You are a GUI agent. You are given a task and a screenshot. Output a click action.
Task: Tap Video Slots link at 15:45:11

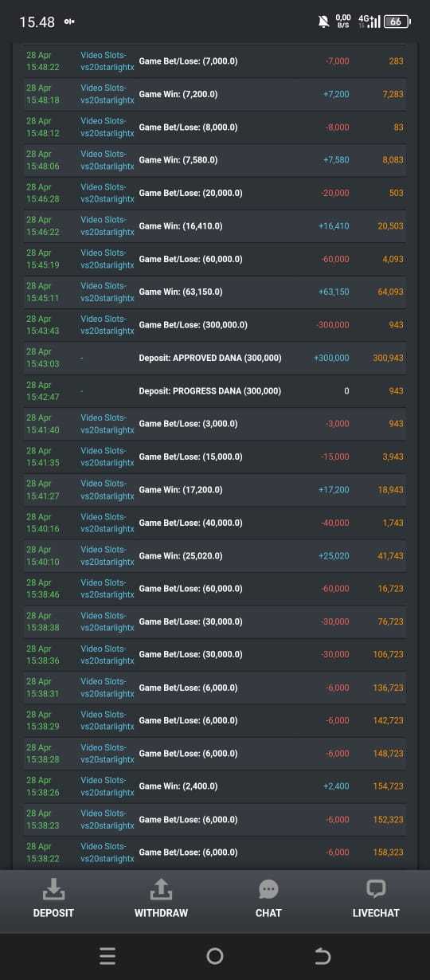(107, 292)
